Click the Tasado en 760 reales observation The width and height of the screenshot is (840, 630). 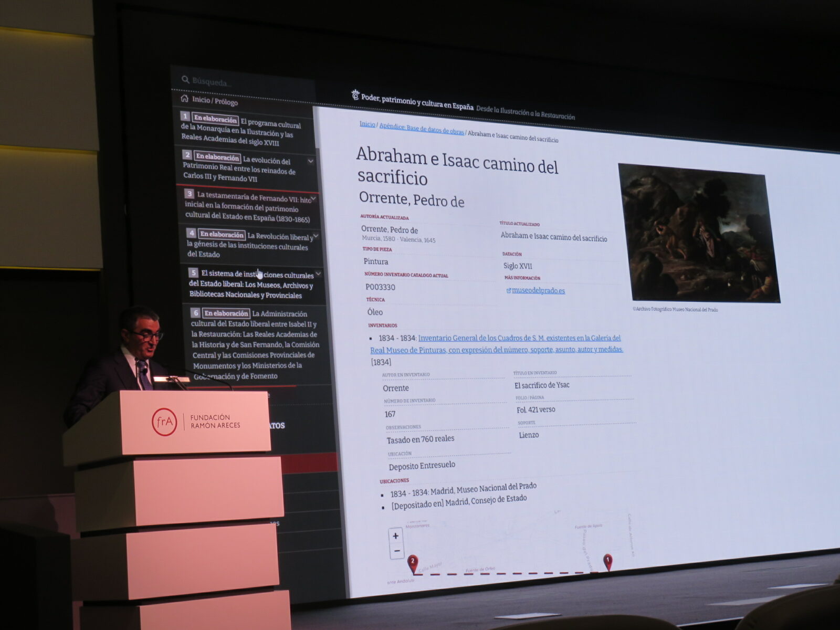(x=421, y=439)
